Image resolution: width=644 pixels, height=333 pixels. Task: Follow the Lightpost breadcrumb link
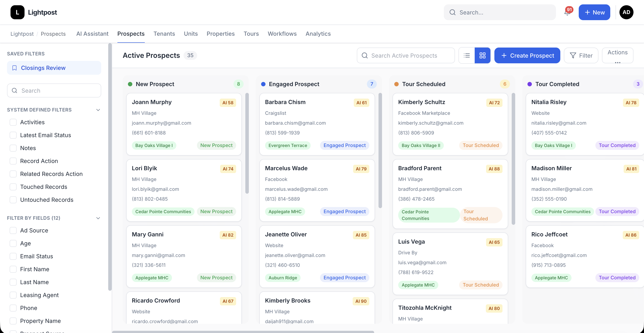[22, 34]
